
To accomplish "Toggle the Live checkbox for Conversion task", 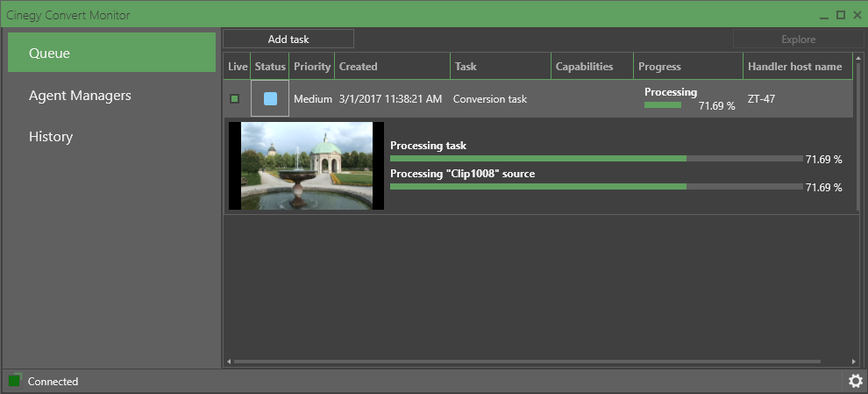I will coord(235,98).
